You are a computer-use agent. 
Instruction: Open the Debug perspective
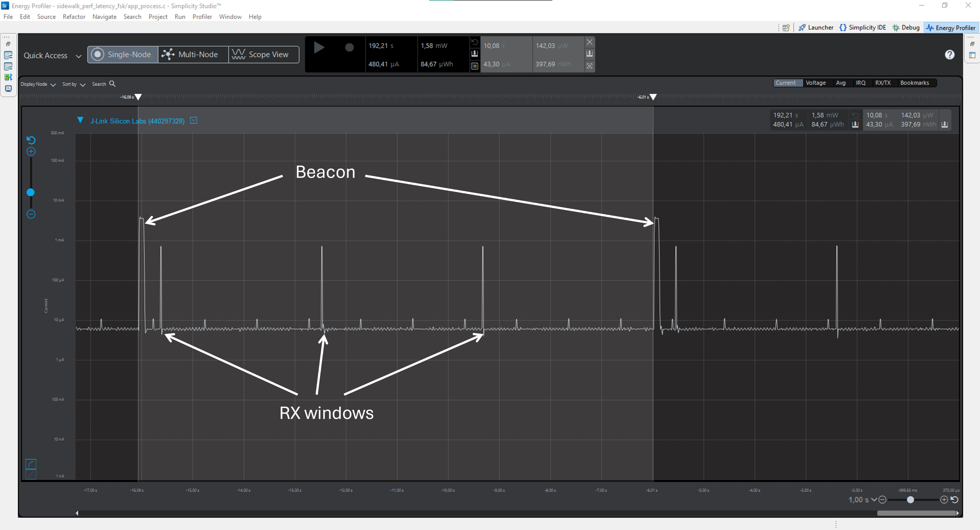(906, 27)
